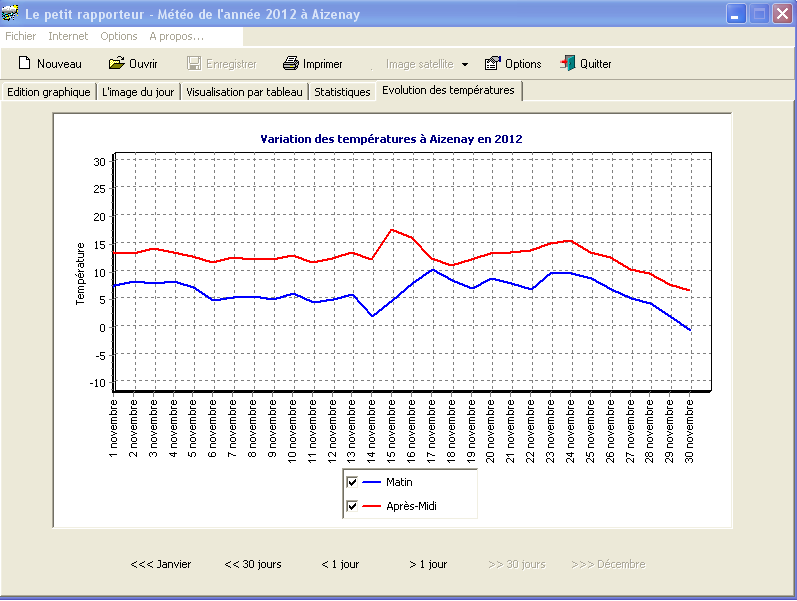Uncheck the Matin series checkbox

[x=352, y=482]
